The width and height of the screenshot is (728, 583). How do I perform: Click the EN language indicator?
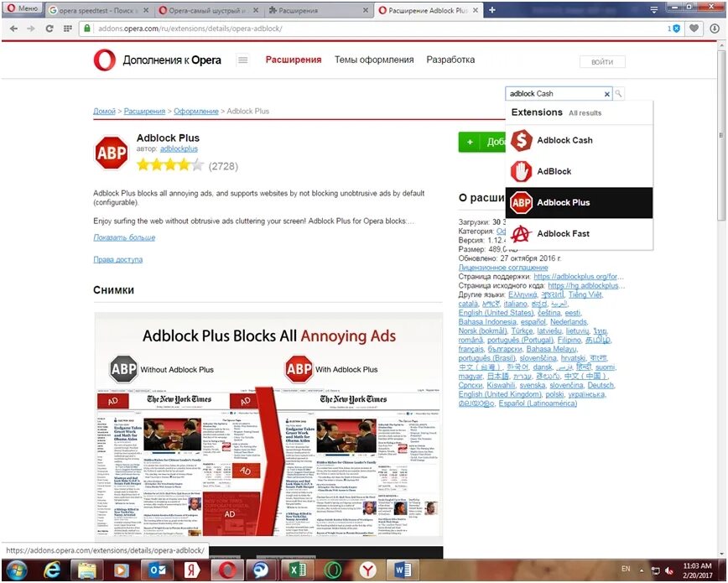click(626, 569)
